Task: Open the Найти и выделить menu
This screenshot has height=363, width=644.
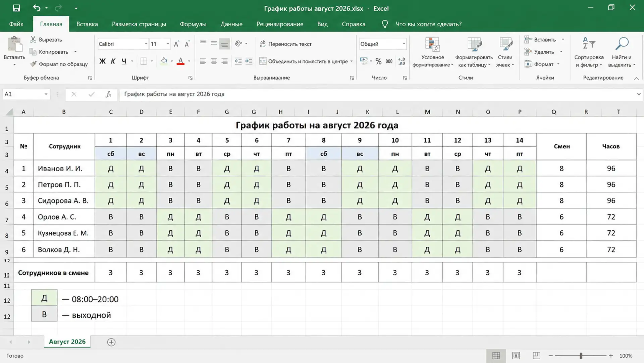Action: pos(622,52)
